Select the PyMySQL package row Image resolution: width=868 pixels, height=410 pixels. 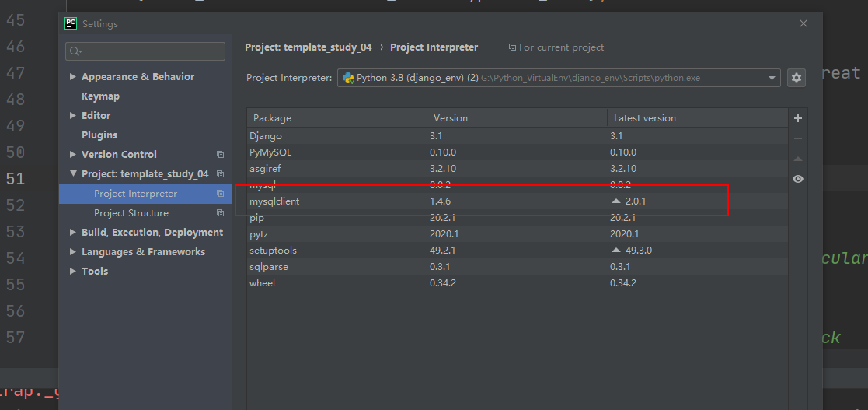[517, 152]
